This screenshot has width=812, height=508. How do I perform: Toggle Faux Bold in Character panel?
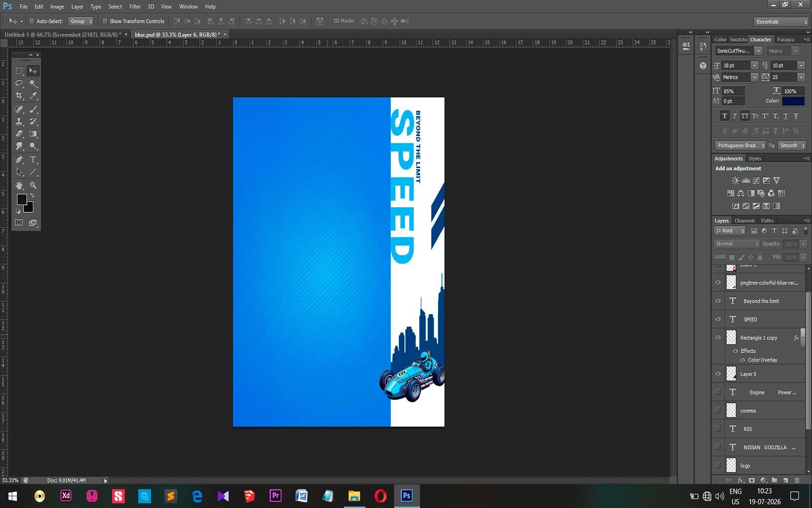724,116
